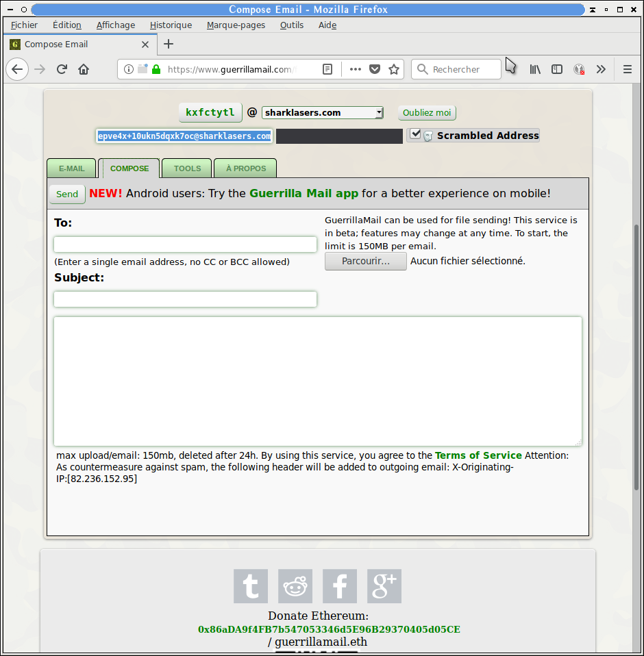Screen dimensions: 644x656
Task: Expand toolbar overflow chevrons
Action: tap(601, 69)
